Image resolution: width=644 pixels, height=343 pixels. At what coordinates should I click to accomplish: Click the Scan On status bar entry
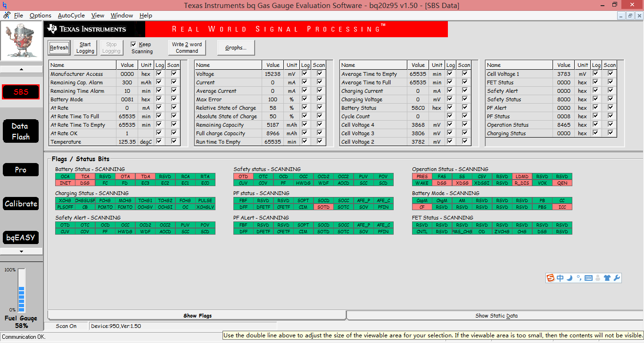point(66,326)
